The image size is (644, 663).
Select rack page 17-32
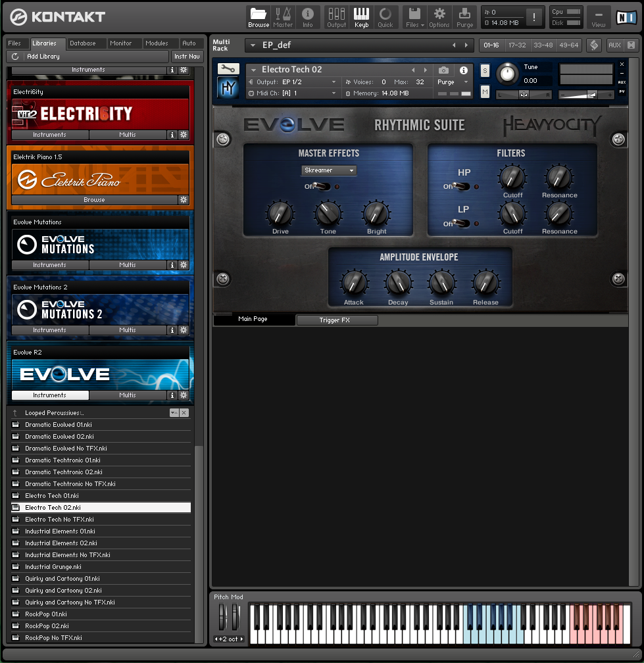(517, 45)
